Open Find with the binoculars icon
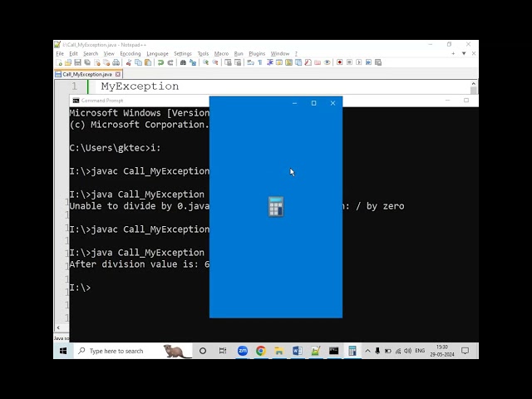Image resolution: width=532 pixels, height=399 pixels. click(x=183, y=62)
